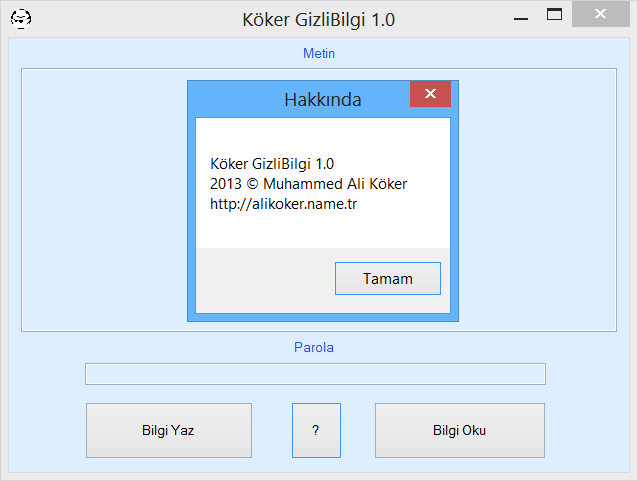Screen dimensions: 638x481
Task: Focus the Parola password field
Action: tap(315, 374)
